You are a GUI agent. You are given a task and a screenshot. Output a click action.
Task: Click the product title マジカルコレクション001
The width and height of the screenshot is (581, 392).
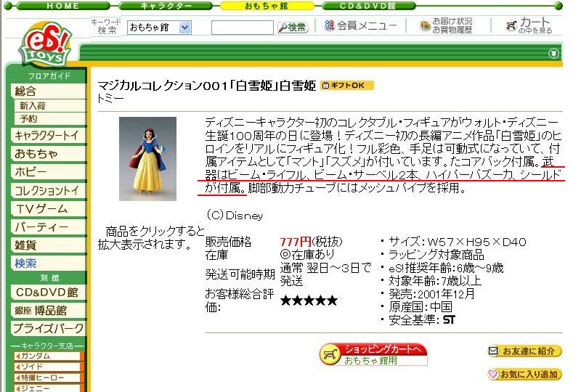click(206, 86)
